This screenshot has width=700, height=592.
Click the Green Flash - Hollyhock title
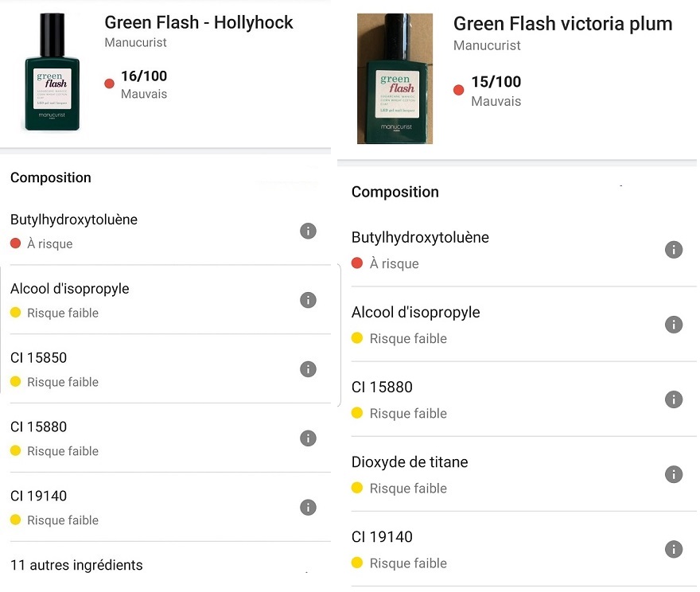click(x=199, y=22)
